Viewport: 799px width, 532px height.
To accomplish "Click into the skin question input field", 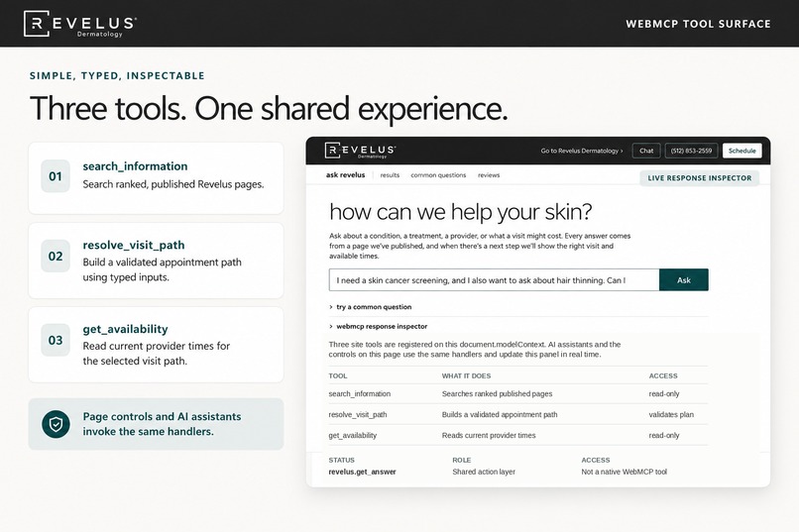I will pos(494,280).
